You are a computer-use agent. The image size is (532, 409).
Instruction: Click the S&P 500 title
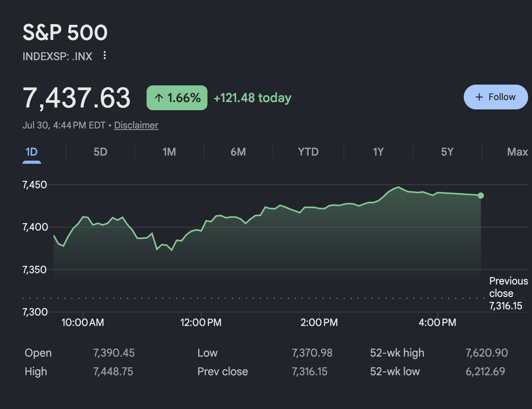[65, 32]
